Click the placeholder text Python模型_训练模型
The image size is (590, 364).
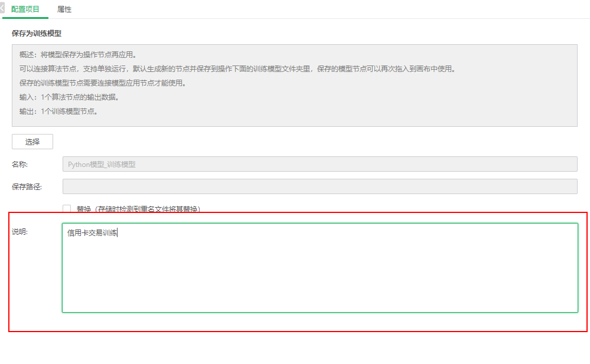point(100,164)
